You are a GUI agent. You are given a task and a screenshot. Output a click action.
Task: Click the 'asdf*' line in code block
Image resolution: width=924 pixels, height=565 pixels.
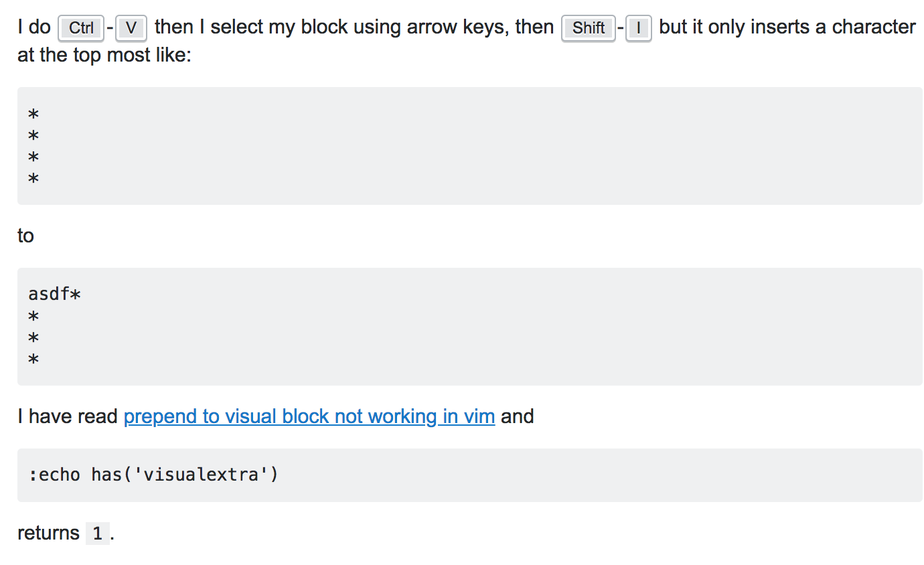coord(55,294)
